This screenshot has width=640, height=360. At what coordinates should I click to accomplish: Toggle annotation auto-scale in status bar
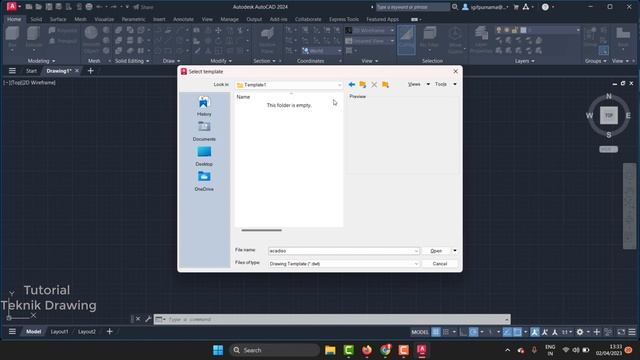[x=545, y=332]
